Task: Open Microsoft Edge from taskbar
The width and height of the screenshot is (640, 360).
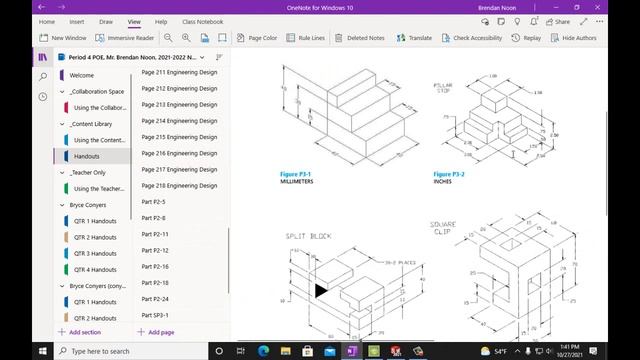Action: [263, 351]
